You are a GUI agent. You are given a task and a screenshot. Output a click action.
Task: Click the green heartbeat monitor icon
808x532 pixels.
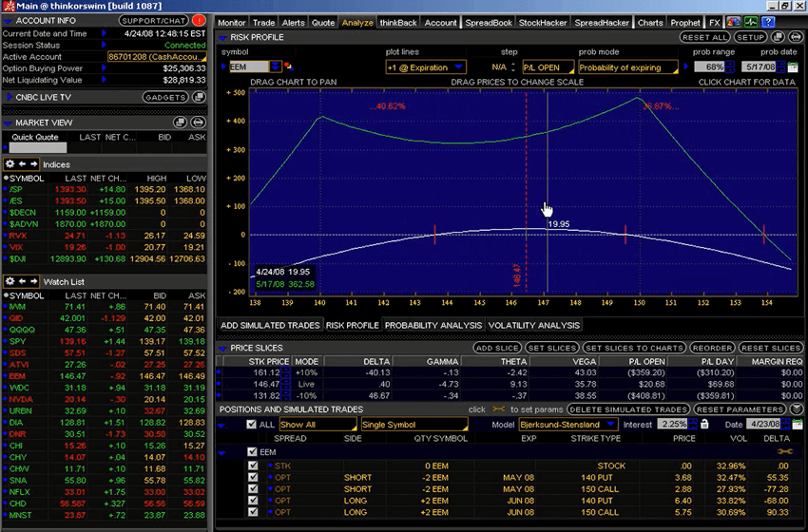point(751,22)
